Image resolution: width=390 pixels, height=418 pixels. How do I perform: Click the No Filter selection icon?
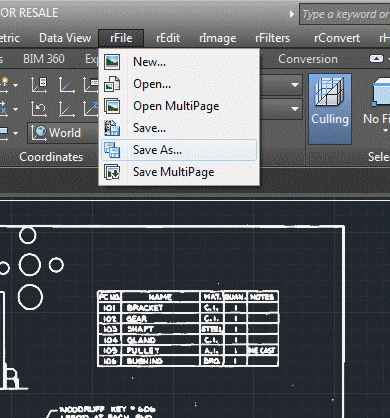[x=381, y=91]
